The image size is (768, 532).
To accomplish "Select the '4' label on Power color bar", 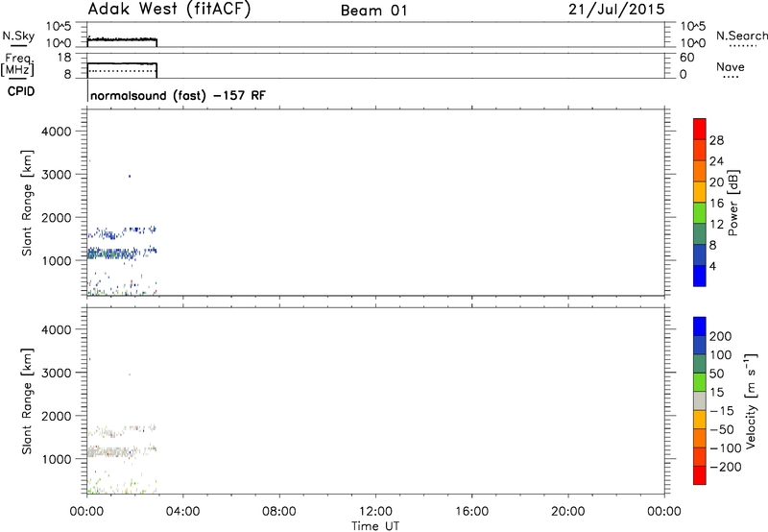I will [712, 266].
